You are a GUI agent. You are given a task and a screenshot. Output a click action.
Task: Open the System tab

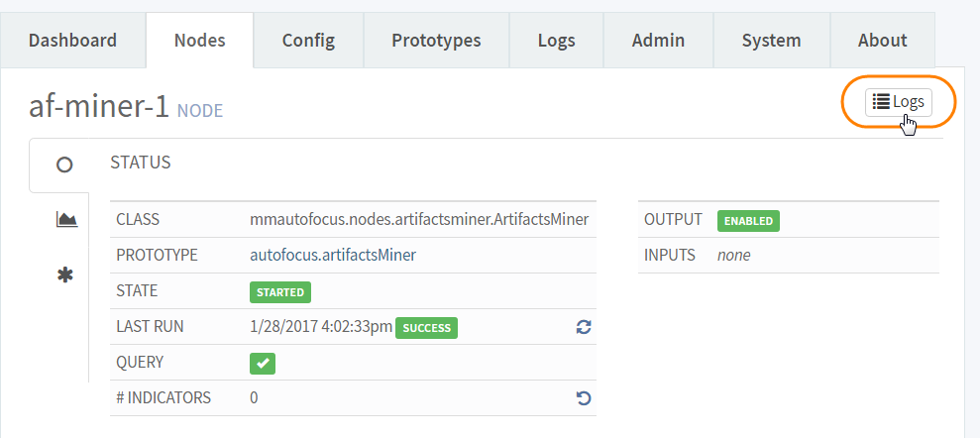point(771,41)
